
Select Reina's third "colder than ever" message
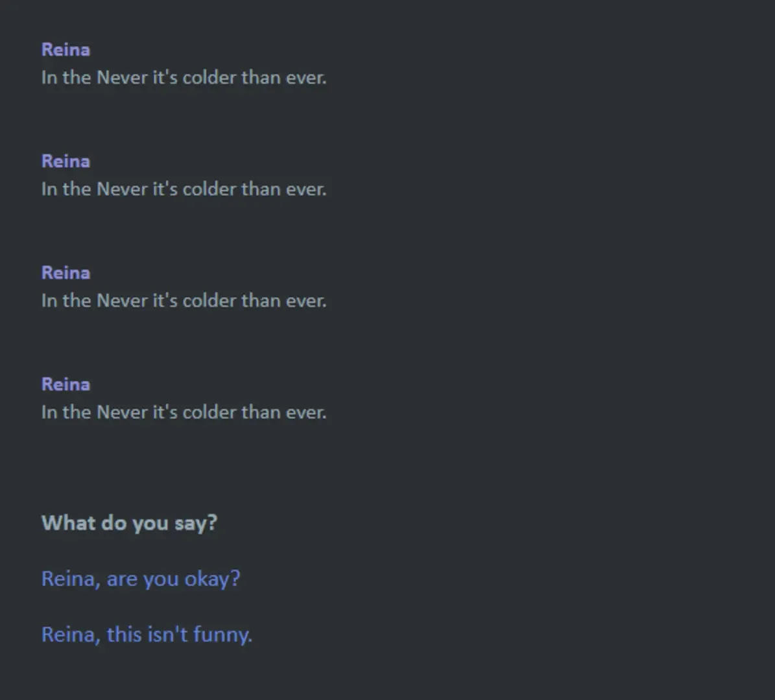(184, 301)
